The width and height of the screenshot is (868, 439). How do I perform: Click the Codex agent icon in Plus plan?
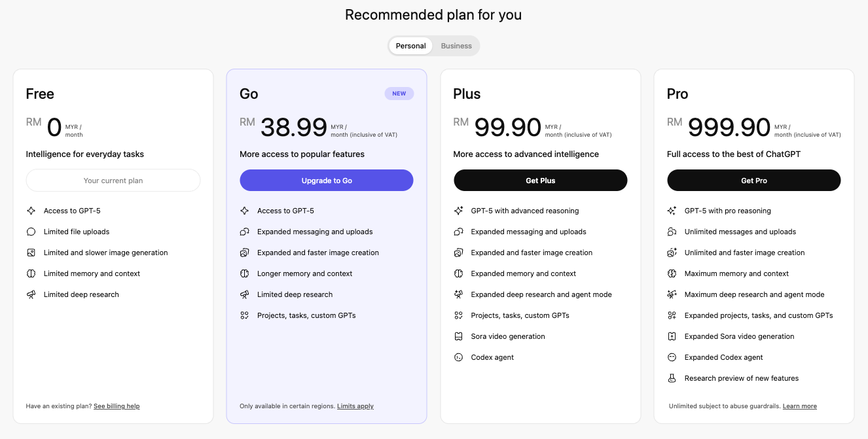[x=458, y=357]
